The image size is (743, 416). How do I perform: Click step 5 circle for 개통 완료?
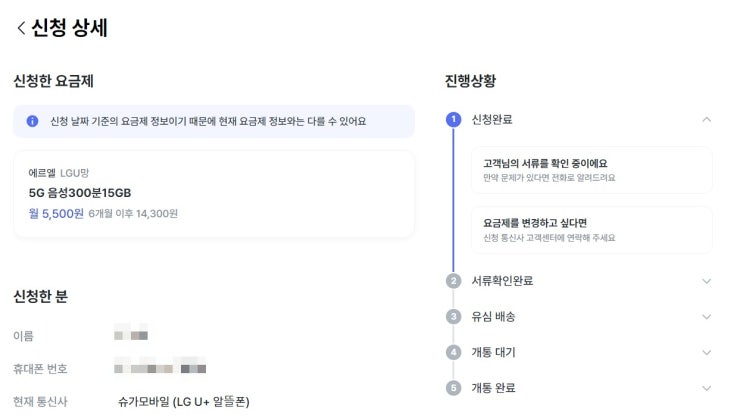coord(453,387)
